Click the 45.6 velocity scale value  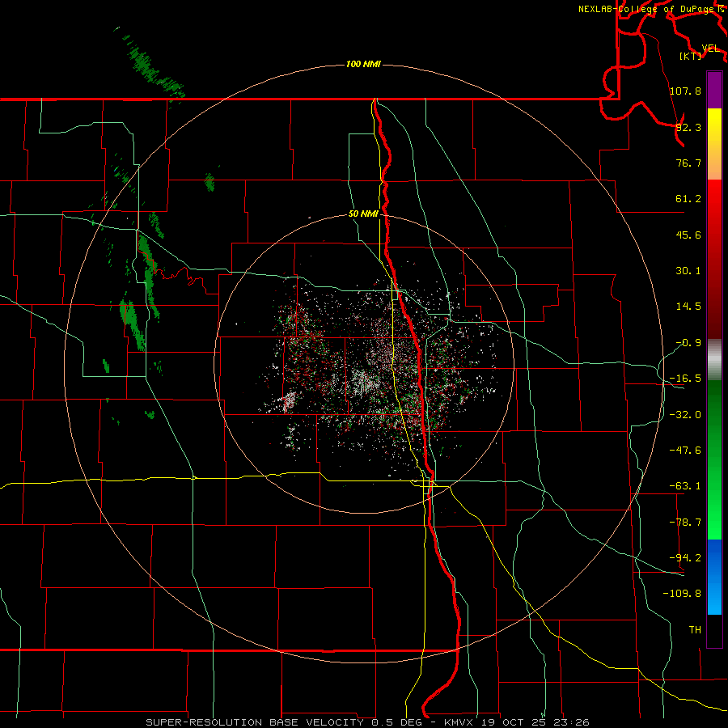pyautogui.click(x=688, y=235)
